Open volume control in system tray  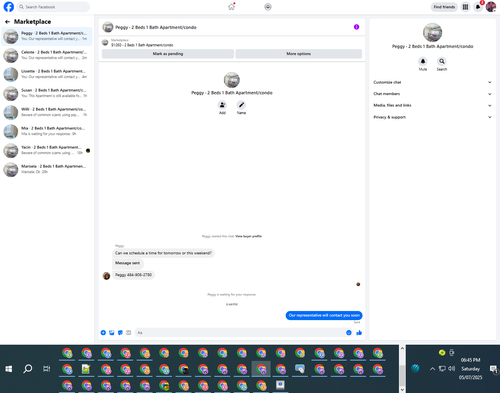point(452,369)
